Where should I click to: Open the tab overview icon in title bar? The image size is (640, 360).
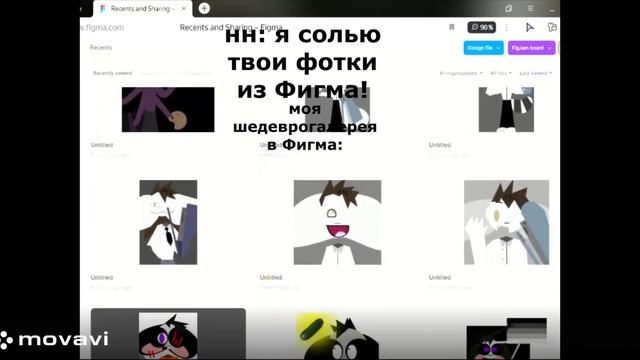pyautogui.click(x=509, y=8)
